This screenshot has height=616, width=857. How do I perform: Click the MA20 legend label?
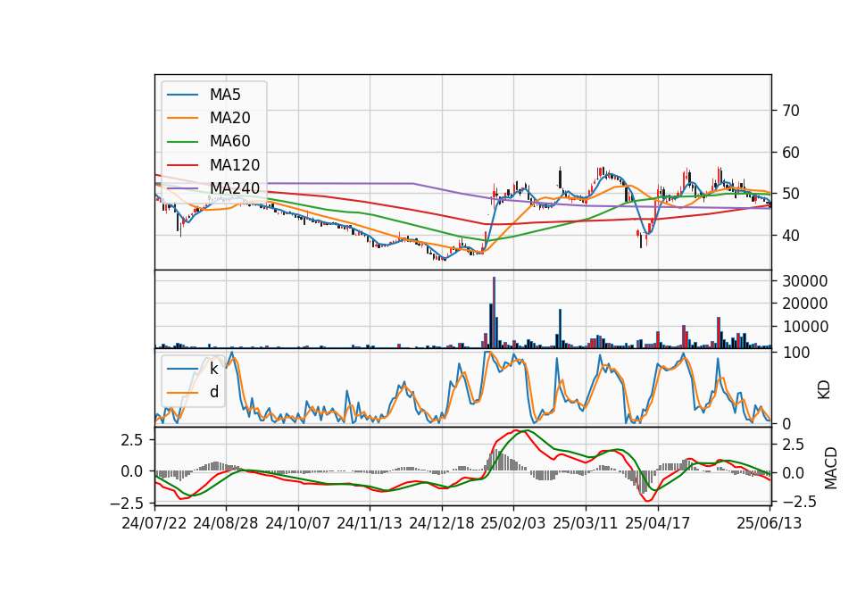(x=230, y=118)
